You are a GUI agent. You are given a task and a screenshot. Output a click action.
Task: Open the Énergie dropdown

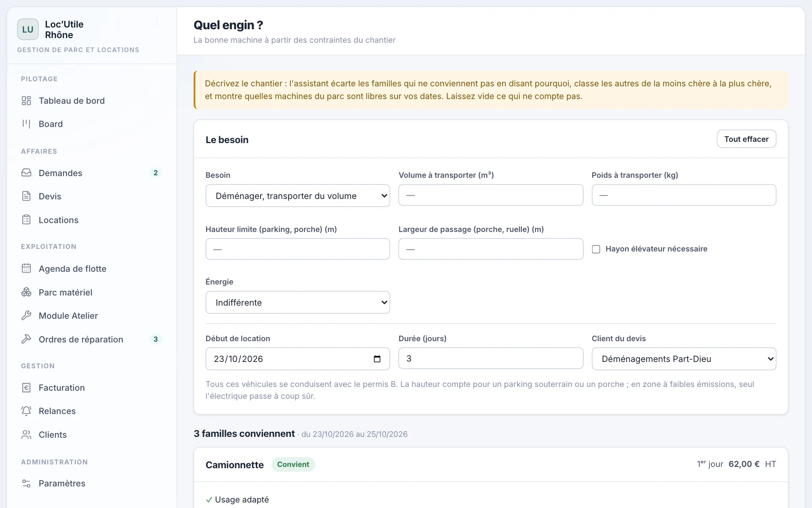click(298, 302)
